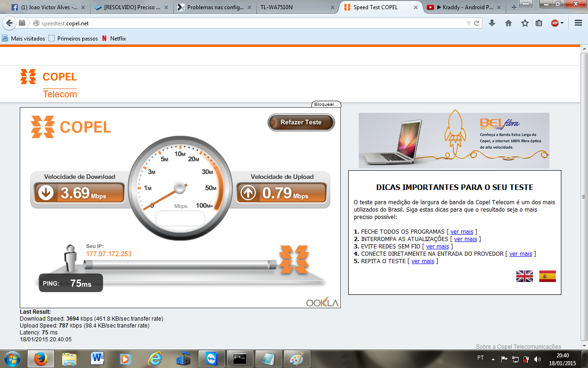Open the URL history dropdown arrow
Image resolution: width=588 pixels, height=368 pixels.
(469, 23)
